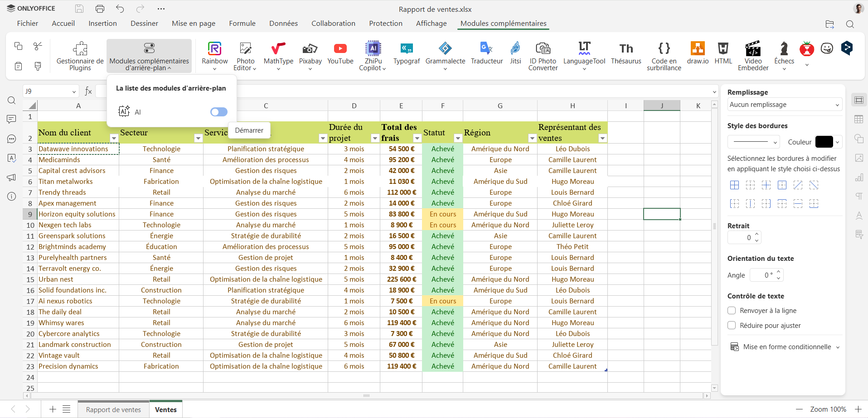Select cell Datawave innovations
This screenshot has width=868, height=418.
click(x=78, y=149)
